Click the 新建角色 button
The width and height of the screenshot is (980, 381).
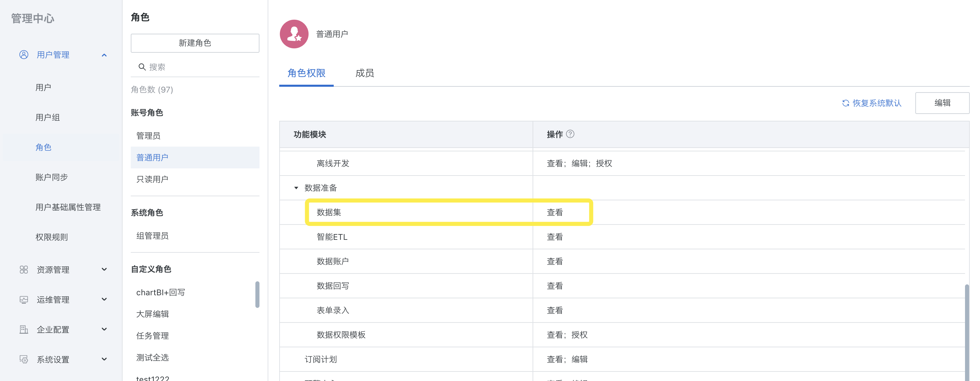(195, 43)
